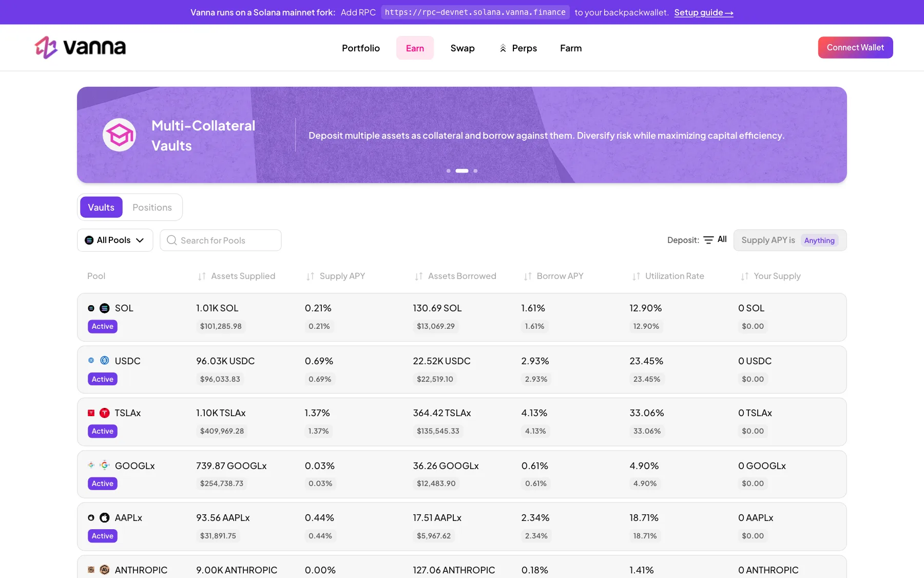Sort by Borrow APY arrows icon

coord(528,276)
